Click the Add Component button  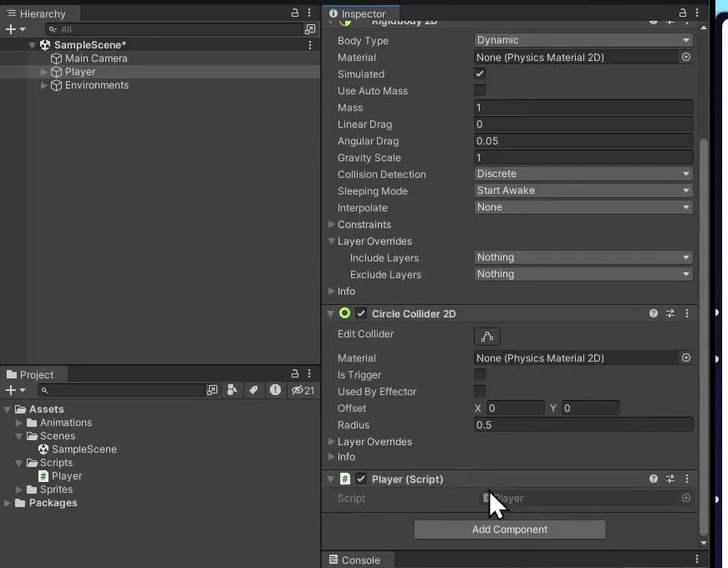(x=509, y=530)
